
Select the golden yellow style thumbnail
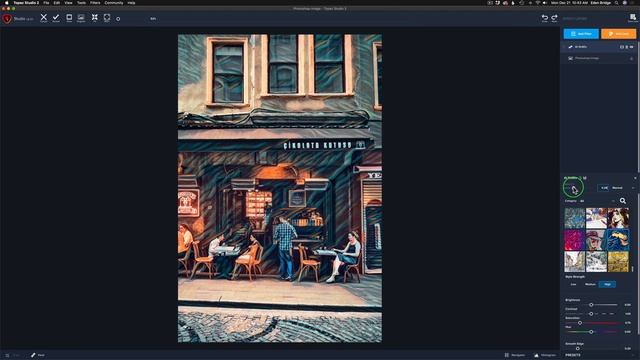point(618,262)
